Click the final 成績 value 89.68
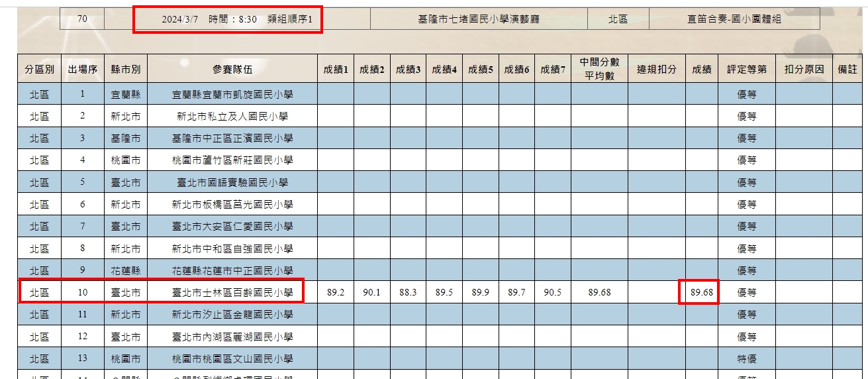Screen dimensions: 868x379 point(702,292)
